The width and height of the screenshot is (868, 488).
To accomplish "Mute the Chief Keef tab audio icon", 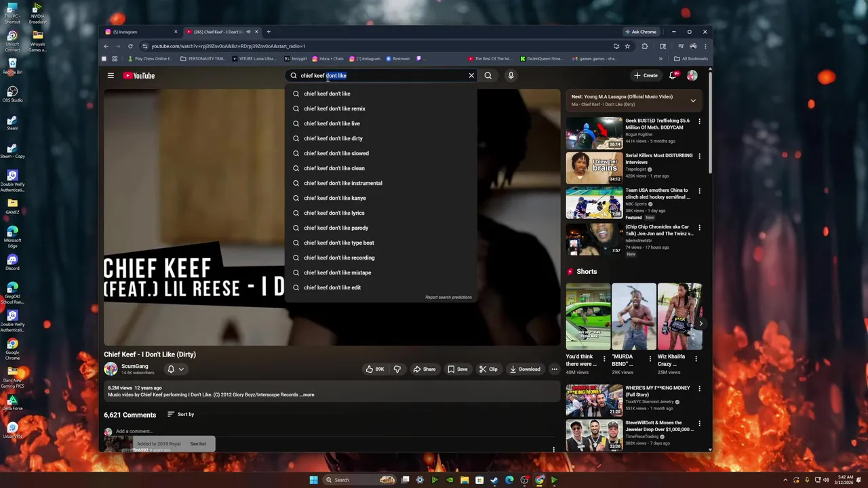I will 248,32.
